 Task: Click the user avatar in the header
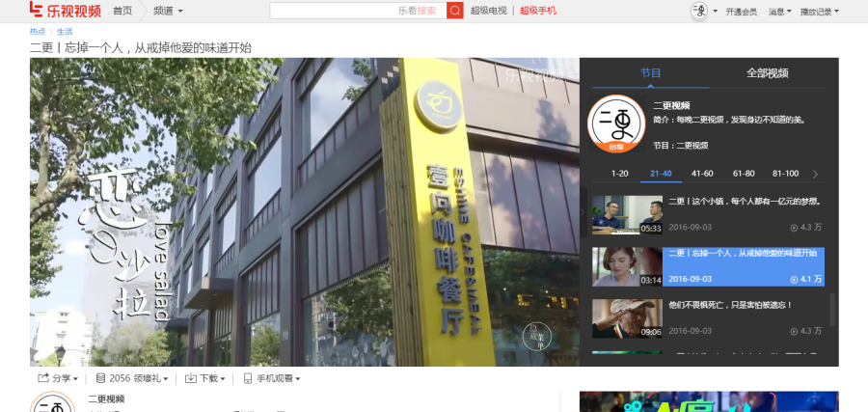(x=700, y=11)
